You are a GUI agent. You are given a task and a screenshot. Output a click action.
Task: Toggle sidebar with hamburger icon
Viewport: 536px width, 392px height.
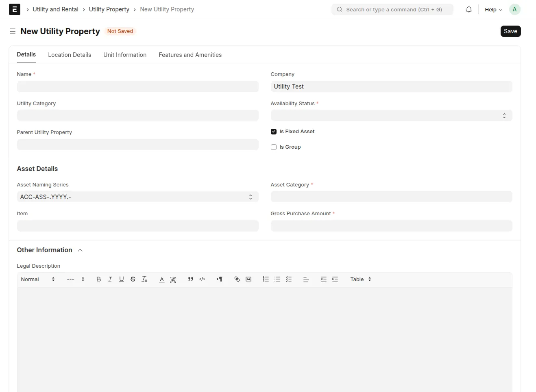point(13,31)
